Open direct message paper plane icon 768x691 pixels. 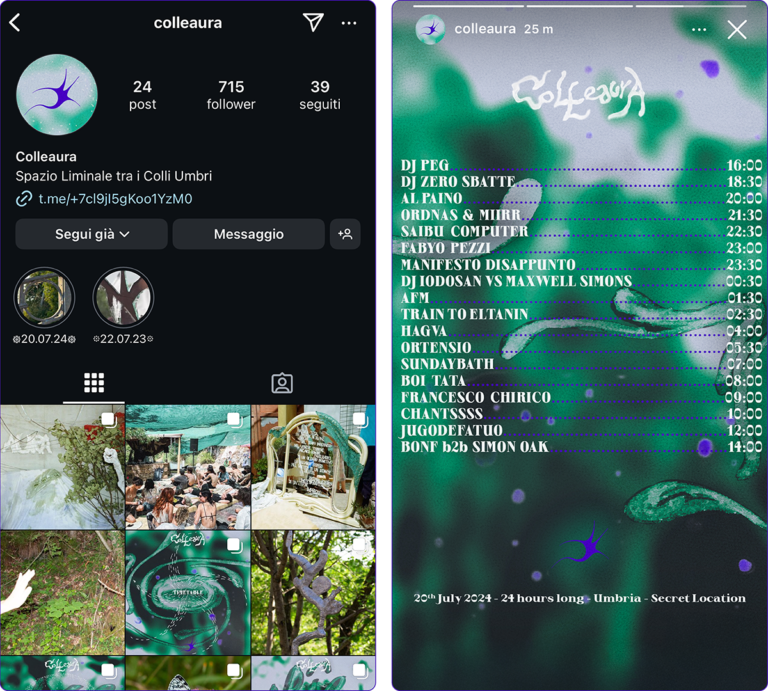(313, 22)
